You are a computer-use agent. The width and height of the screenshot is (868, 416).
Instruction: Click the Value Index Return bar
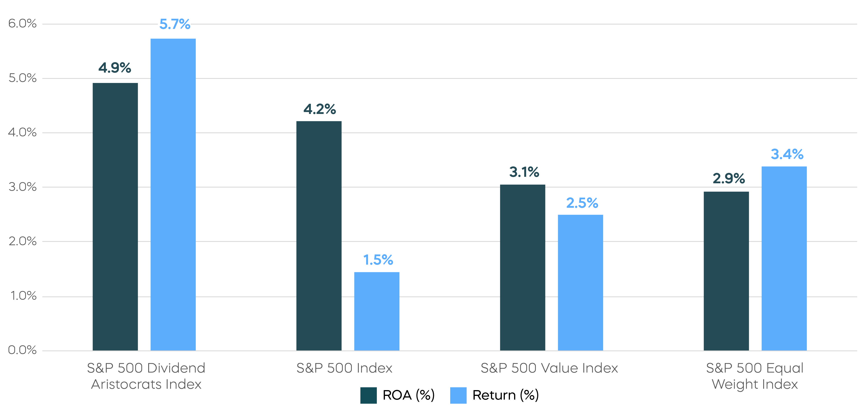point(580,283)
